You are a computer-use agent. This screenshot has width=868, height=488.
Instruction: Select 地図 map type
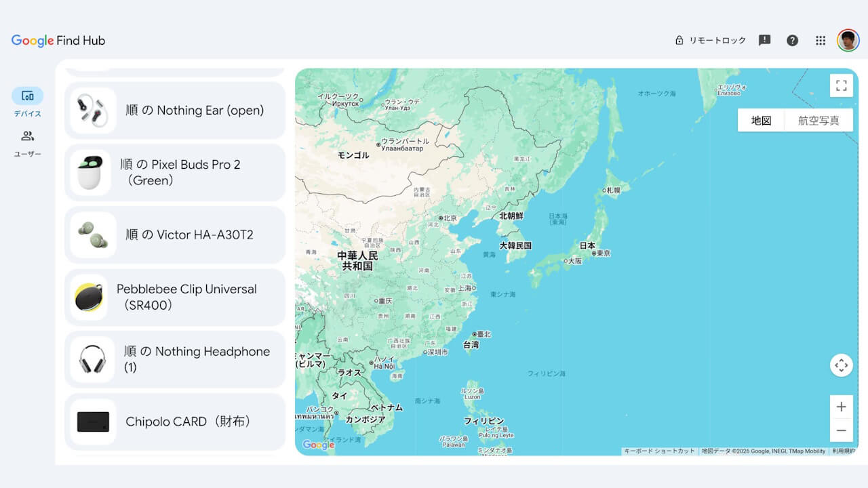point(761,121)
